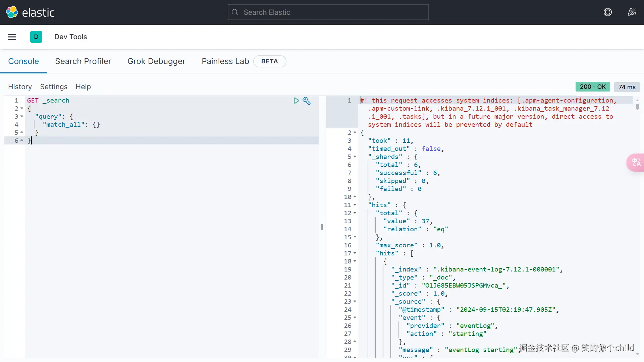
Task: Click the "_score" : 1.0 line
Action: [419, 294]
